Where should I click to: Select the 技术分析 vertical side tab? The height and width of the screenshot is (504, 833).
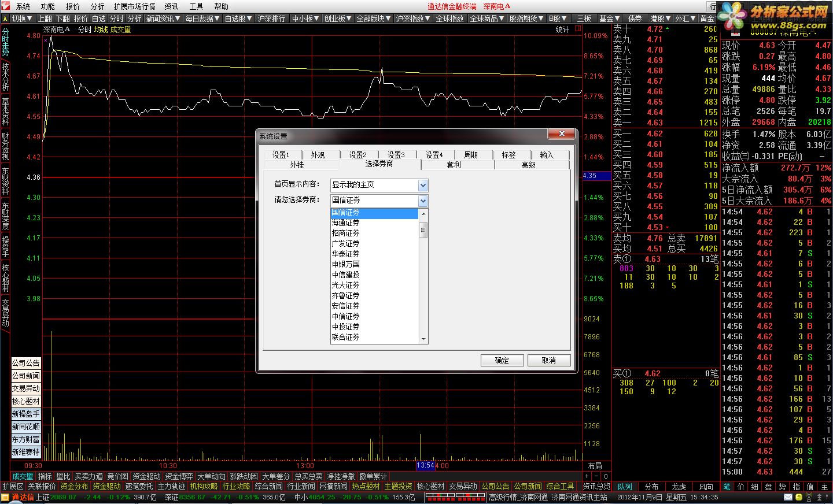click(x=5, y=76)
